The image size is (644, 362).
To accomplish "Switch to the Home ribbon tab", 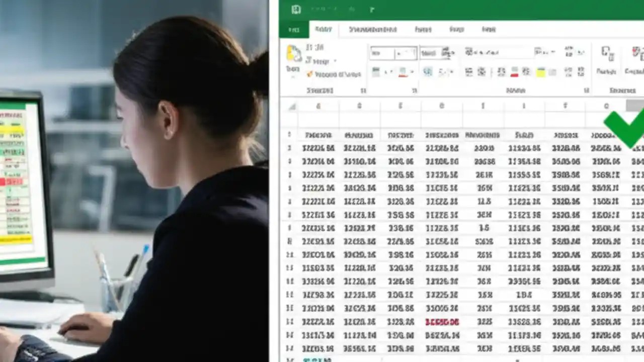I will click(324, 29).
